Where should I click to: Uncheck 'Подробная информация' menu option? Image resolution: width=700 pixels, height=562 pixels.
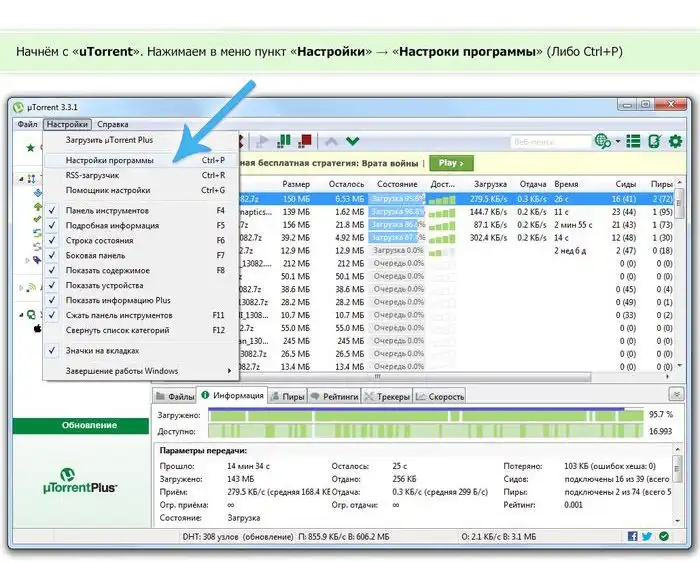pos(140,225)
